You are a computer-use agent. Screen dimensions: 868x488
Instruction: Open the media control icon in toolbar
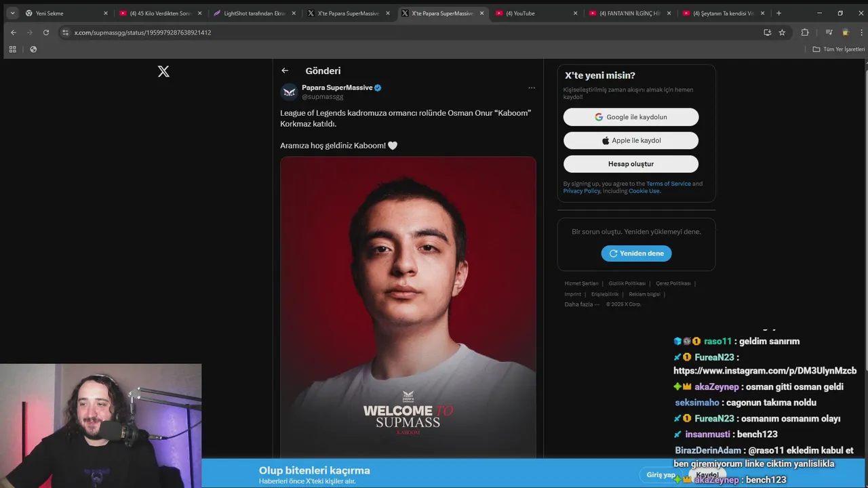[x=829, y=32]
